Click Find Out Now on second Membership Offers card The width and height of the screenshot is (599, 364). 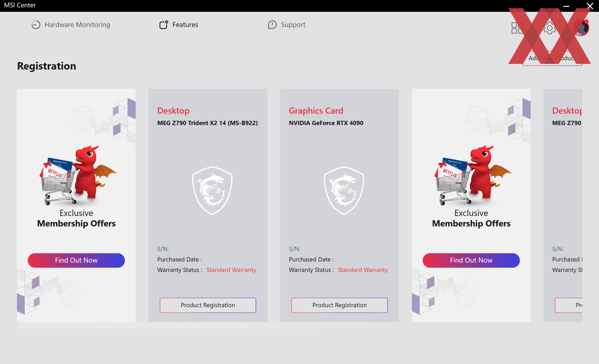[471, 260]
